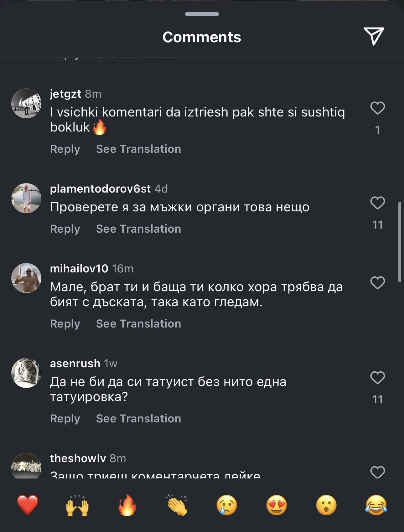Click the comments panel drag handle
The image size is (404, 532).
[x=202, y=14]
